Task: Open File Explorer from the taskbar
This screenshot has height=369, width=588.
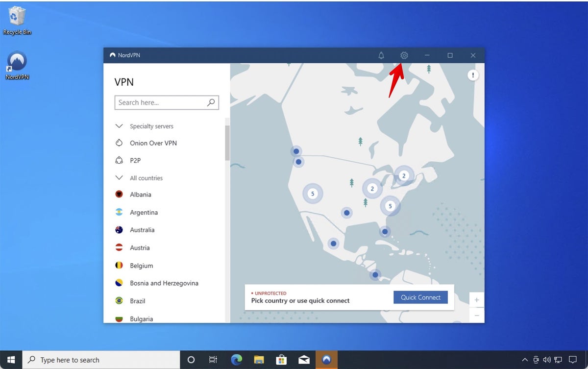Action: click(259, 360)
